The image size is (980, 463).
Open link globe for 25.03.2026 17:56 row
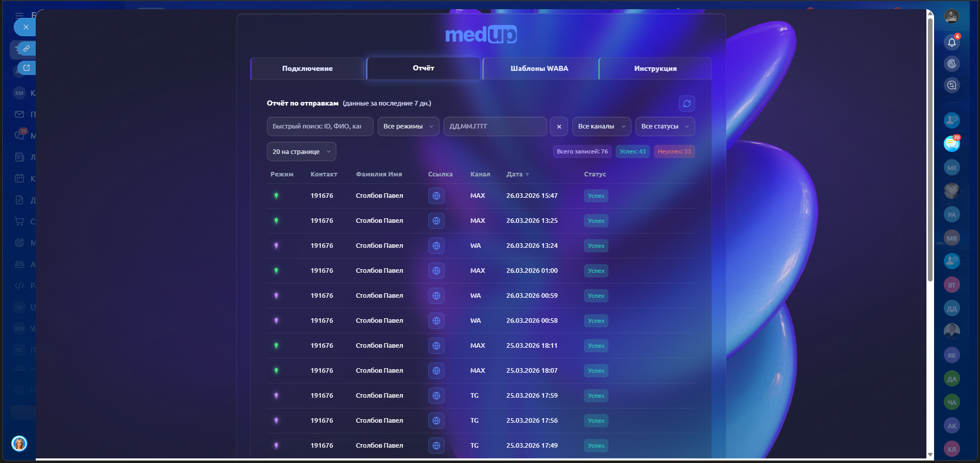tap(436, 421)
